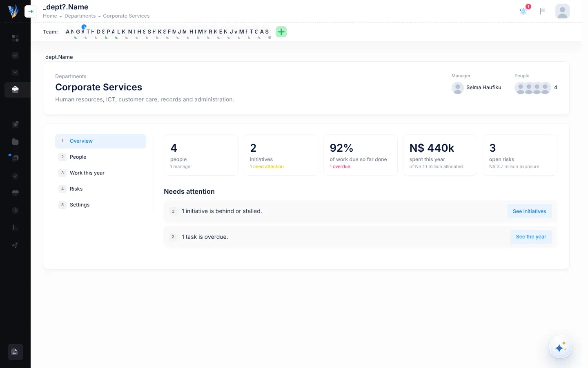Open the chat bubbles icon in sidebar

coord(15,159)
